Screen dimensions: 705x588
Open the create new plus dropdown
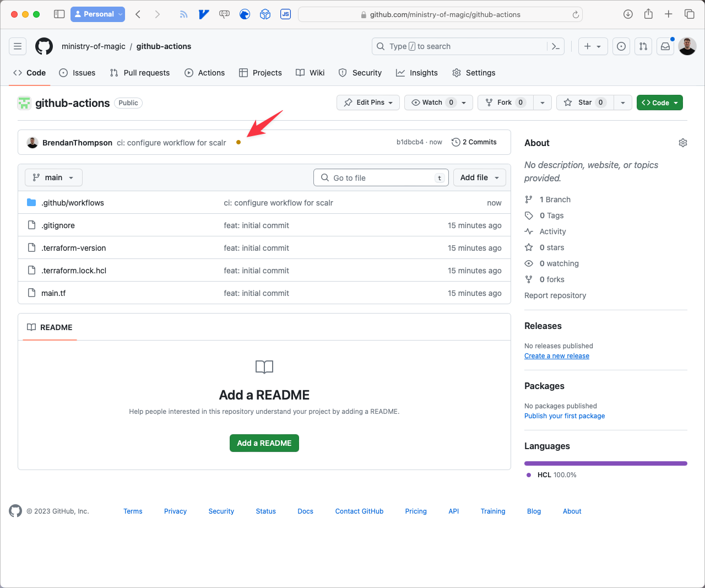(593, 46)
